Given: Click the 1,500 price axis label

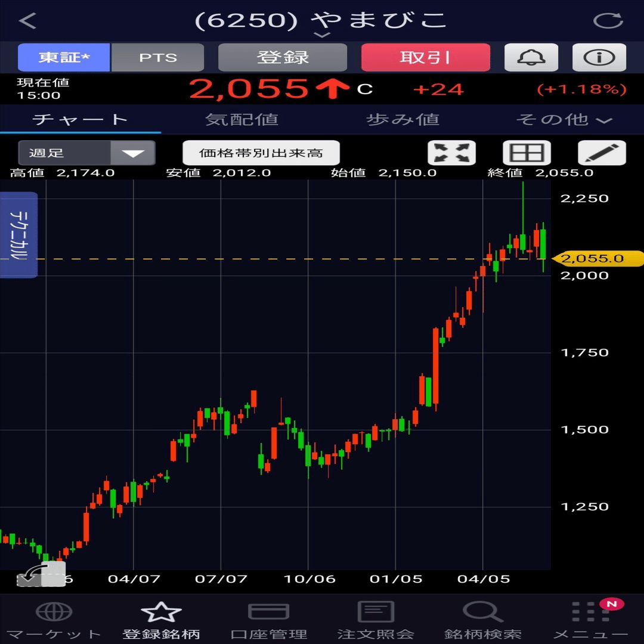Looking at the screenshot, I should pyautogui.click(x=584, y=430).
